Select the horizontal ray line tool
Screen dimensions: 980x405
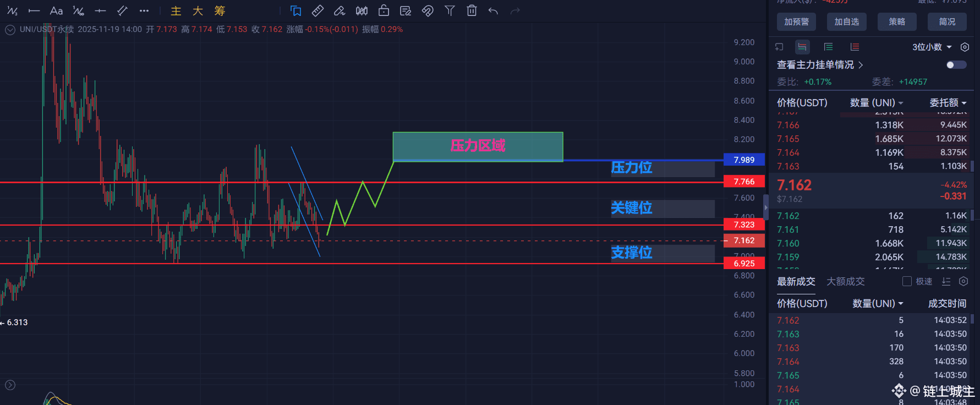pos(100,11)
